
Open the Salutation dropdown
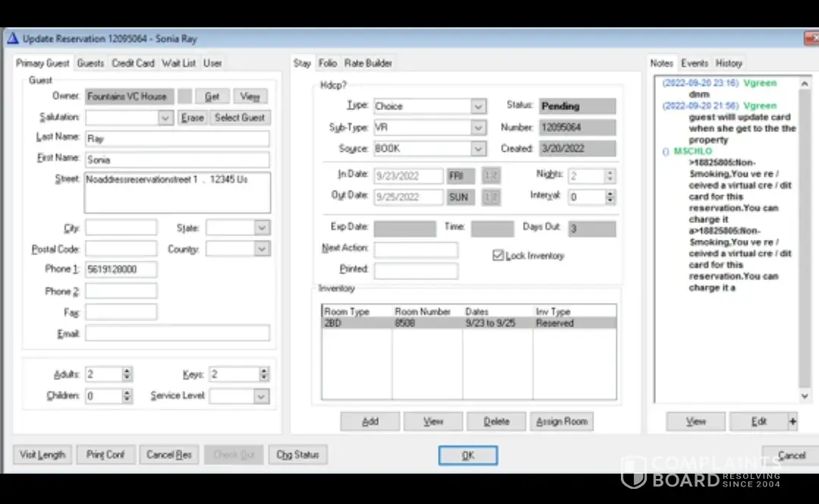pos(165,118)
